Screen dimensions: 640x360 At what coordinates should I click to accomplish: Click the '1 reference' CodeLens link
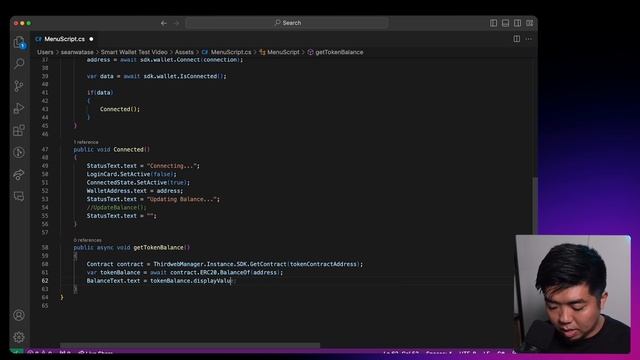pyautogui.click(x=86, y=142)
